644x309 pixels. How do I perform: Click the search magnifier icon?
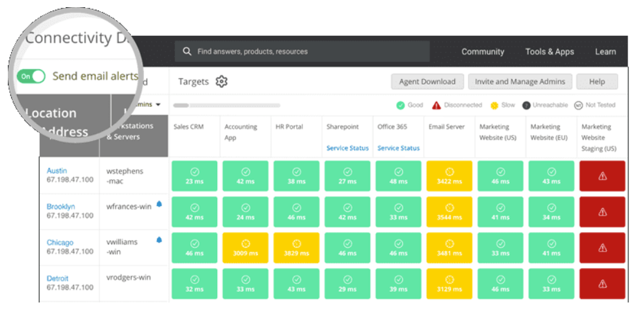click(x=187, y=51)
